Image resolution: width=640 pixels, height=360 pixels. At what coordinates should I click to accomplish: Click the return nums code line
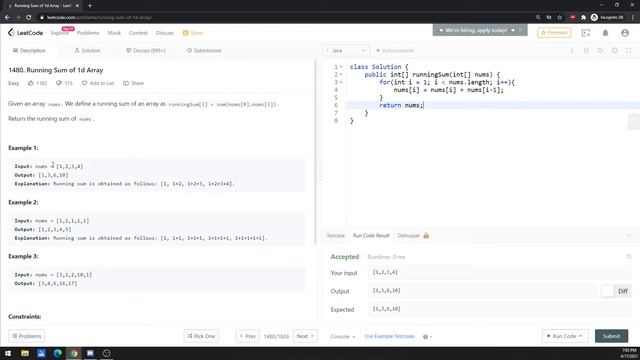point(401,105)
